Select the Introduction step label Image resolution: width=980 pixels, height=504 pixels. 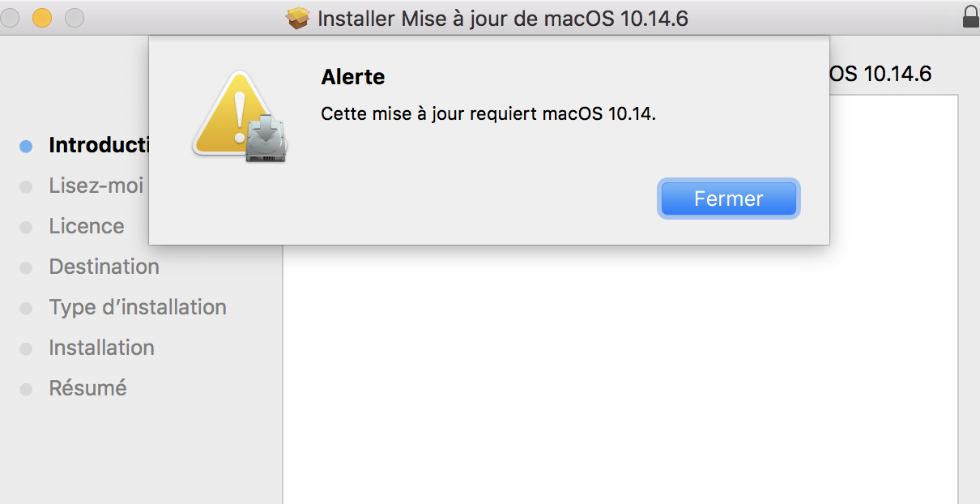pyautogui.click(x=98, y=145)
